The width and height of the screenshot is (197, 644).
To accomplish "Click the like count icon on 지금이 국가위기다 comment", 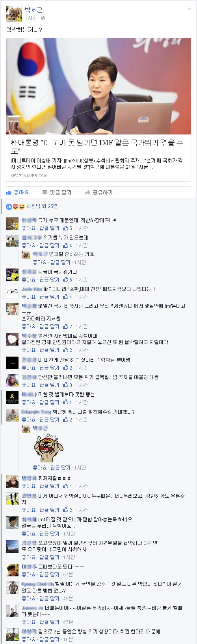I will [65, 280].
